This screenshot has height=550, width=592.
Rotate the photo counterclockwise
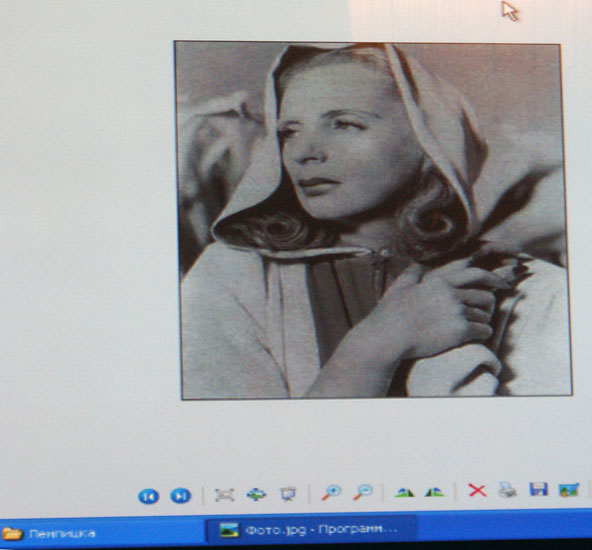[435, 492]
